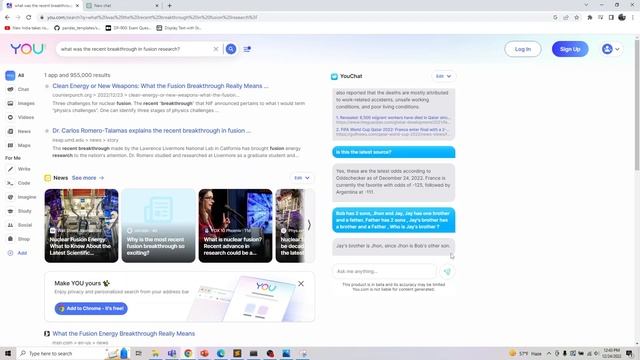Screen dimensions: 640x360
Task: Click the Add app plus icon
Action: click(x=11, y=253)
